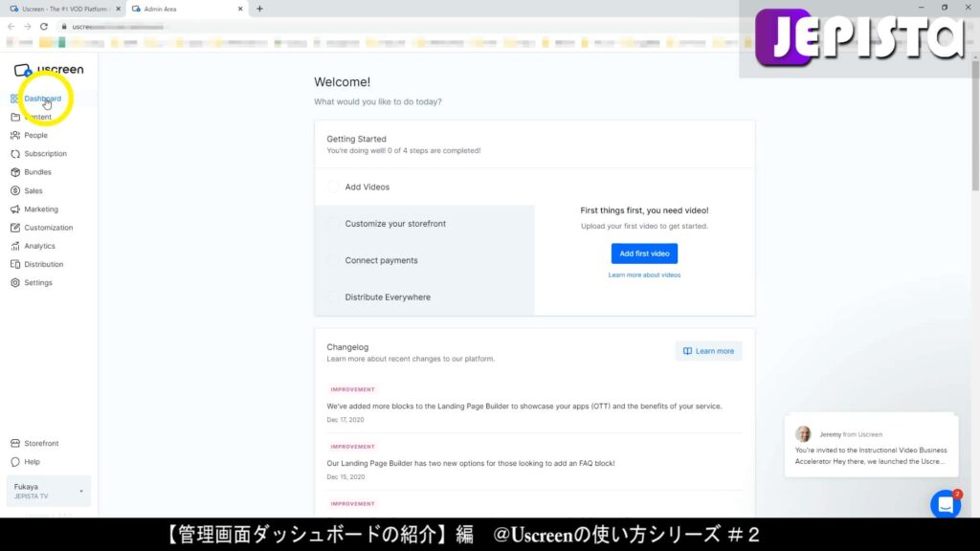Click the Add first video button

[644, 253]
